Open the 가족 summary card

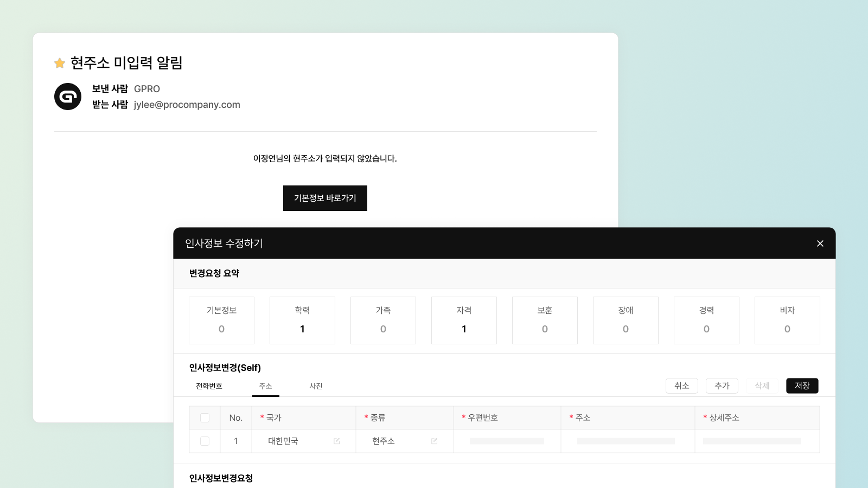383,320
